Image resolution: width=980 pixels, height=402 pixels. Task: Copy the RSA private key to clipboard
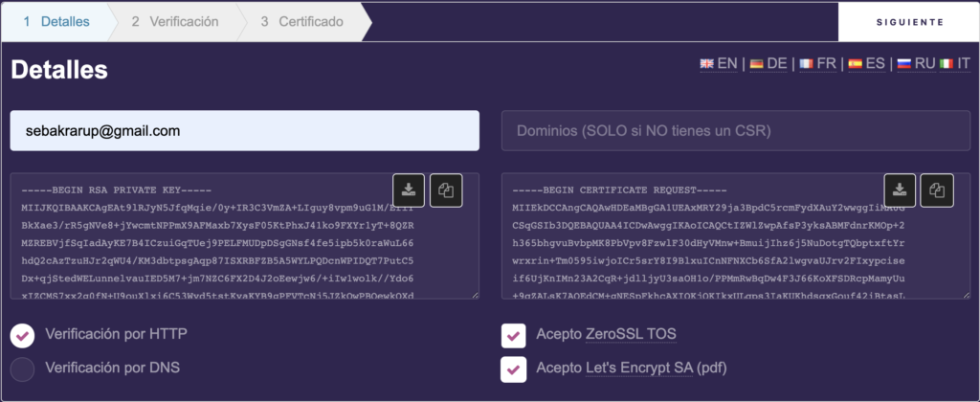[x=446, y=190]
